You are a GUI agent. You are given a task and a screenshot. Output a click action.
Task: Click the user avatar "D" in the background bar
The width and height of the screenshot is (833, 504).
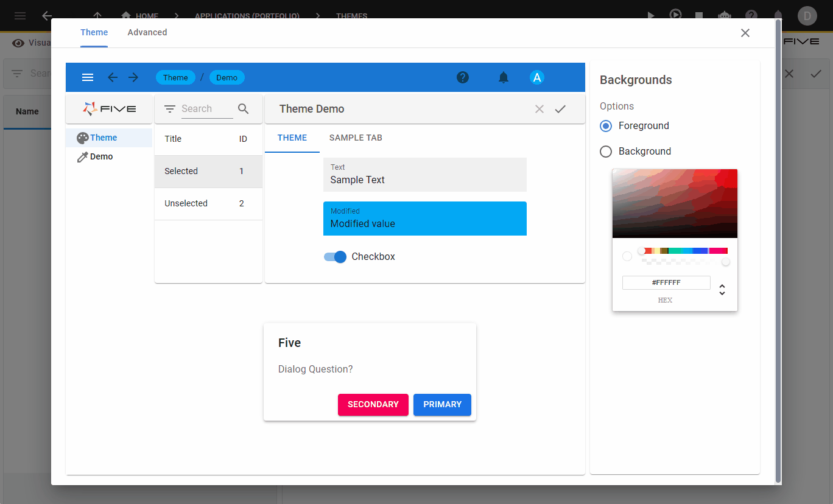807,16
